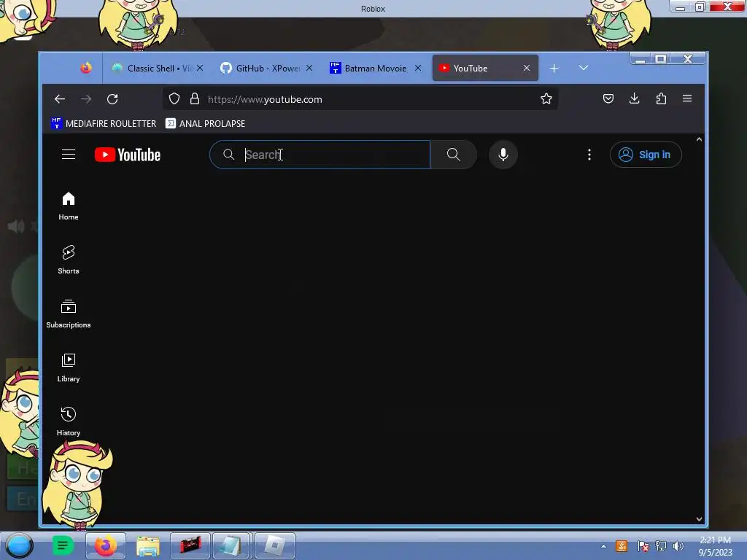Switch to Roblox taskbar button
The height and width of the screenshot is (560, 747).
pyautogui.click(x=275, y=545)
